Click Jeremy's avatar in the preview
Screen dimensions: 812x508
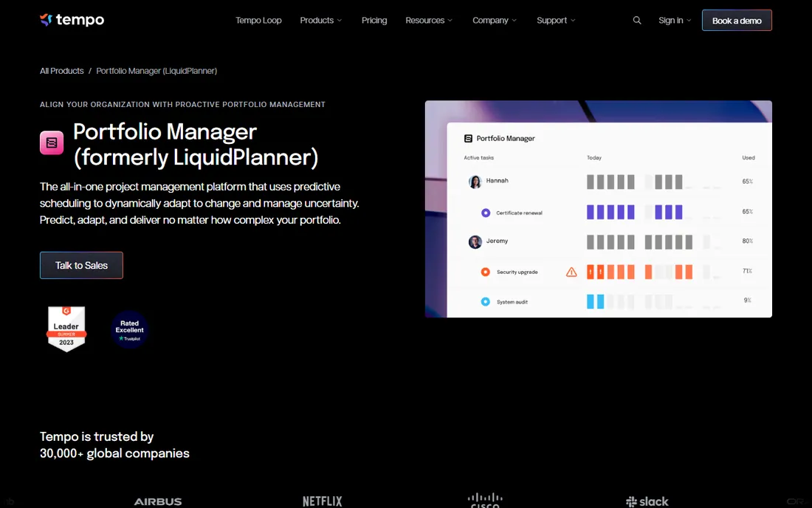point(475,242)
